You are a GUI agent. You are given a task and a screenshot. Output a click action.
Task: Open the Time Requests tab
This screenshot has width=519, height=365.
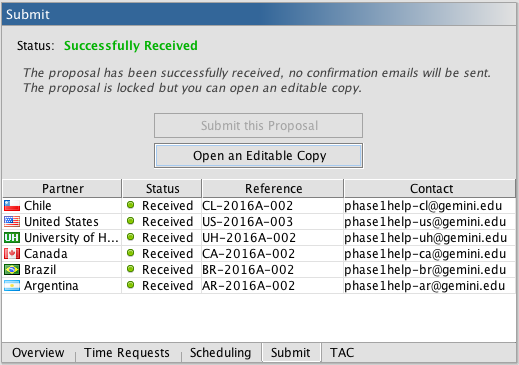tap(127, 352)
